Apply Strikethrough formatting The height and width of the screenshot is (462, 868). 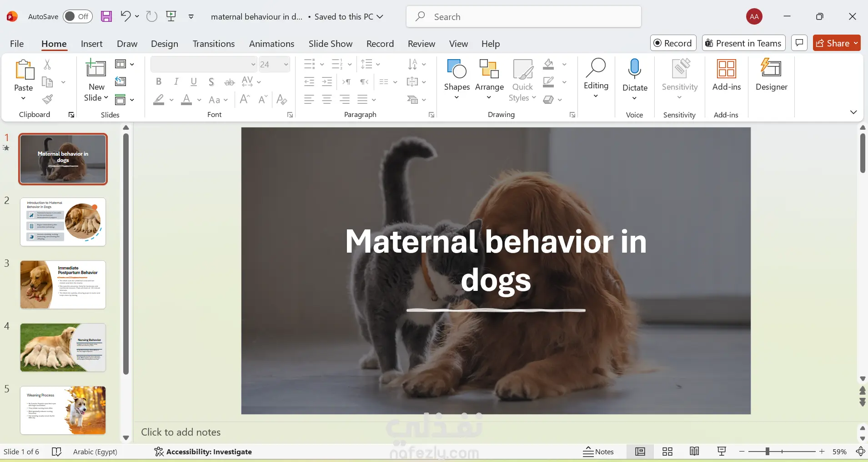point(230,82)
